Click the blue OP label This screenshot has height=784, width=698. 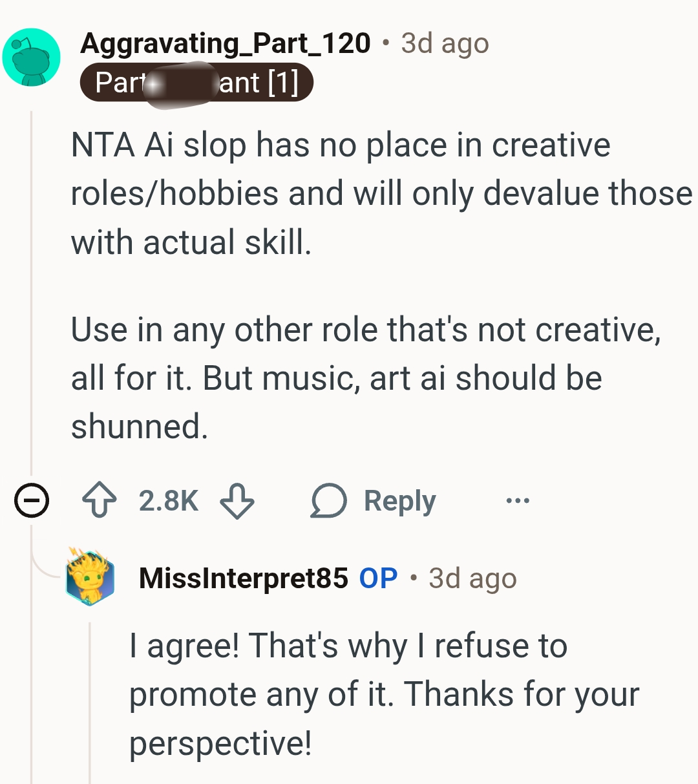(378, 578)
